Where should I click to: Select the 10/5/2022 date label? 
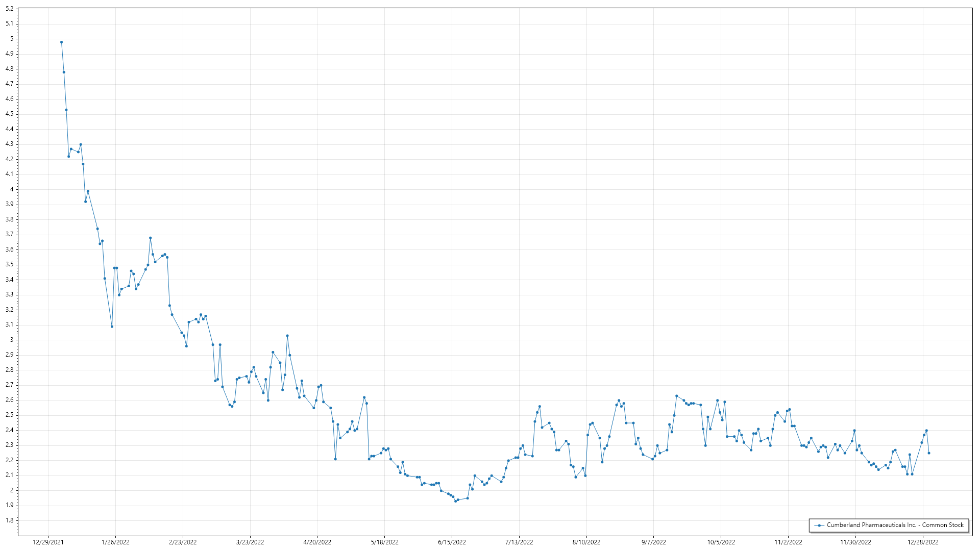tap(721, 542)
